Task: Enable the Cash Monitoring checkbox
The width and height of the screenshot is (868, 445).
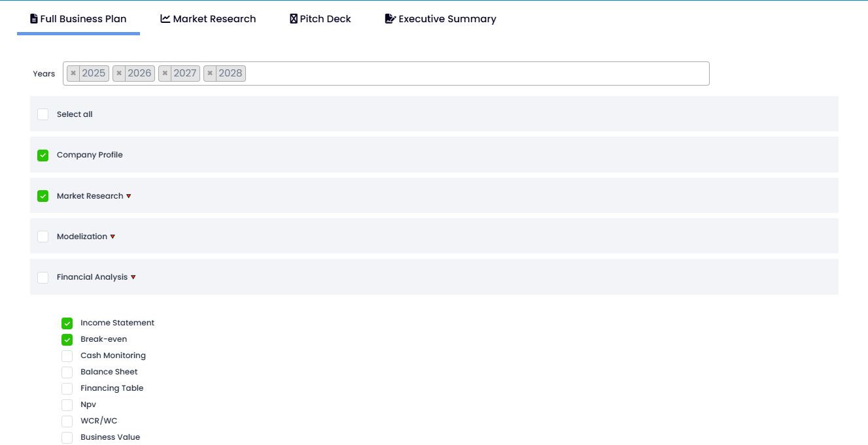Action: coord(67,356)
